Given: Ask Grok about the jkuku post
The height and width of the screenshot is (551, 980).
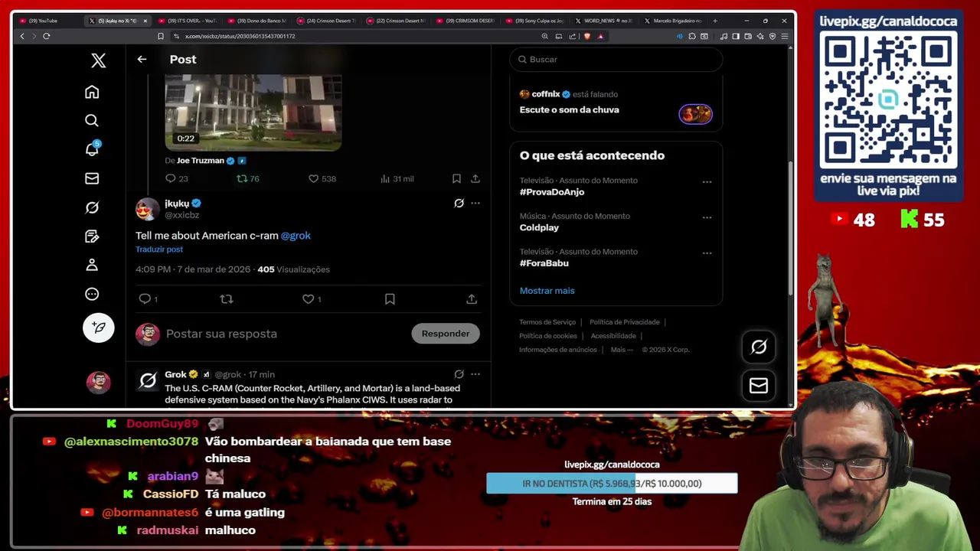Looking at the screenshot, I should pyautogui.click(x=459, y=203).
